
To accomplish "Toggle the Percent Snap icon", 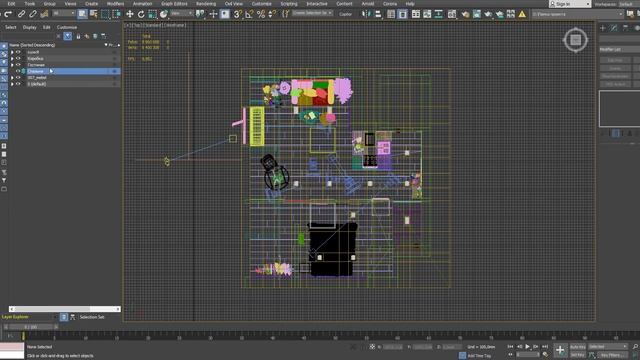I will [261, 14].
